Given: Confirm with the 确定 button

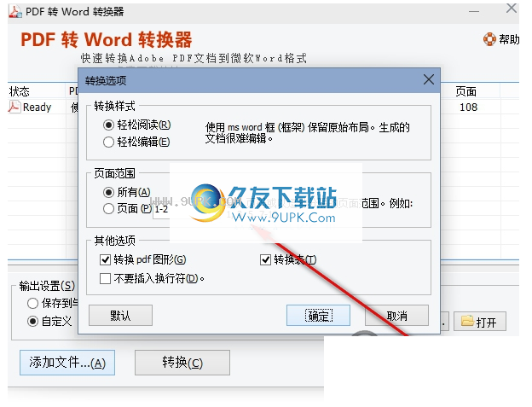Looking at the screenshot, I should [318, 316].
